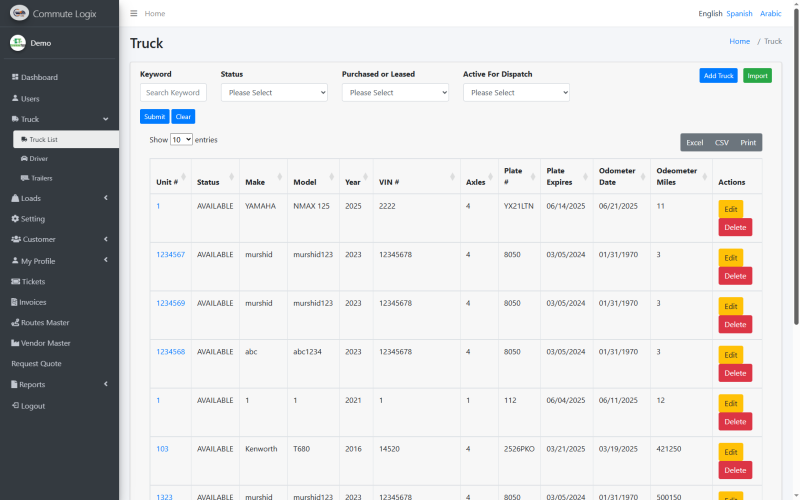Switch language to Spanish
This screenshot has height=500, width=800.
[x=739, y=13]
